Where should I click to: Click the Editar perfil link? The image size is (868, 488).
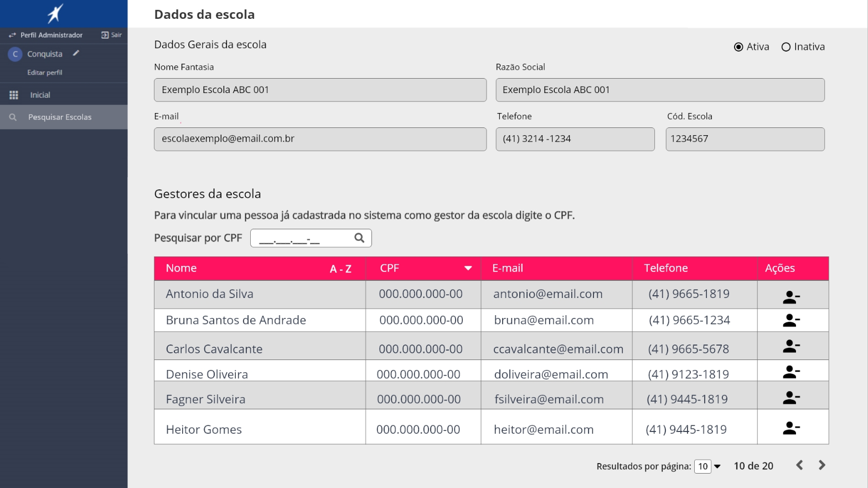[x=45, y=73]
